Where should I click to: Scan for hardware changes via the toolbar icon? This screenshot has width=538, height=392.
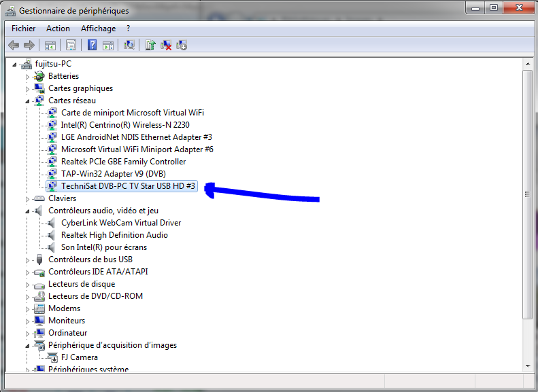tap(129, 46)
